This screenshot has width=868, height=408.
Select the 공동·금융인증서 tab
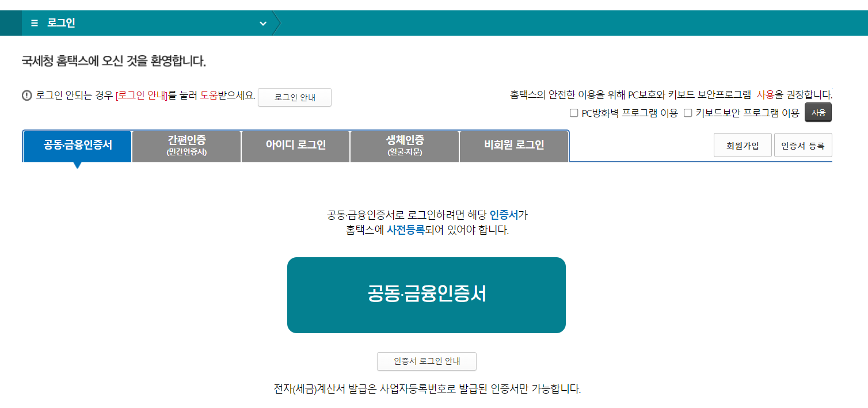point(77,146)
